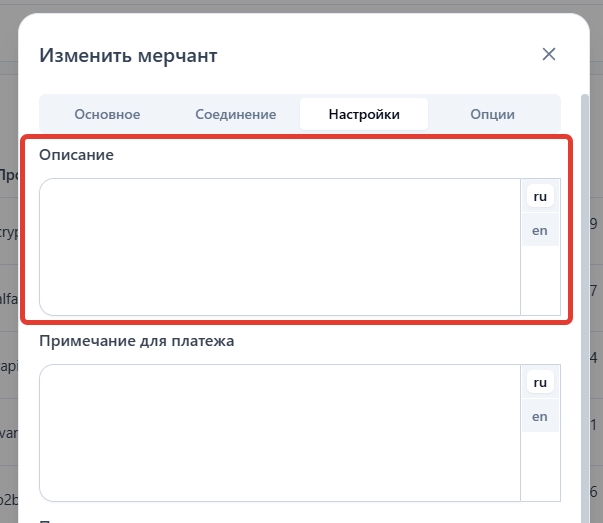The height and width of the screenshot is (523, 603).
Task: Choose ru for Примечание для платежа
Action: pos(540,382)
